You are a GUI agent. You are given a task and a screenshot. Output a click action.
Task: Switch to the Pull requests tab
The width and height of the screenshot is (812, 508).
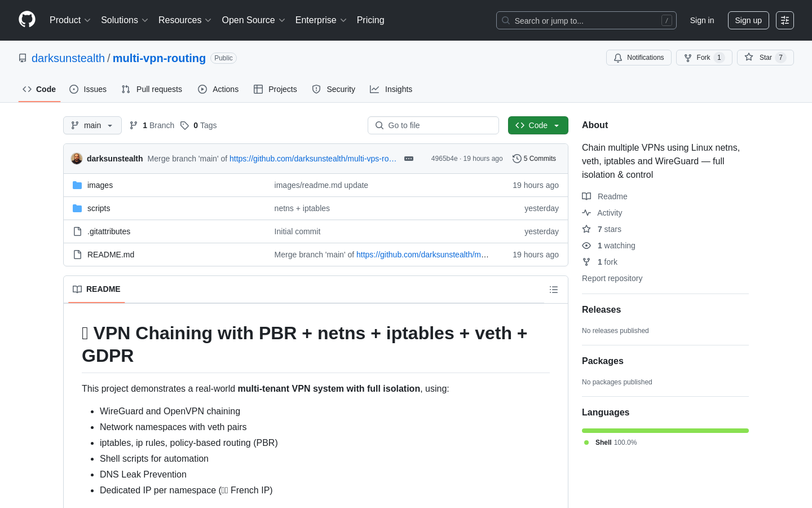click(x=152, y=89)
